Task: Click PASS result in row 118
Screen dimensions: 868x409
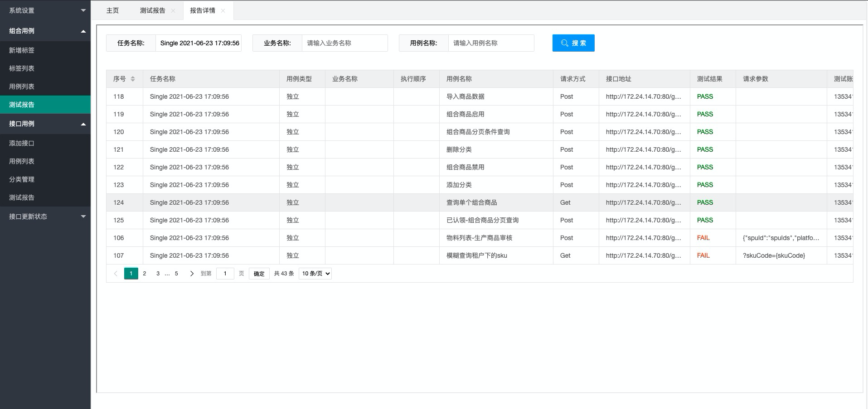Action: click(705, 96)
